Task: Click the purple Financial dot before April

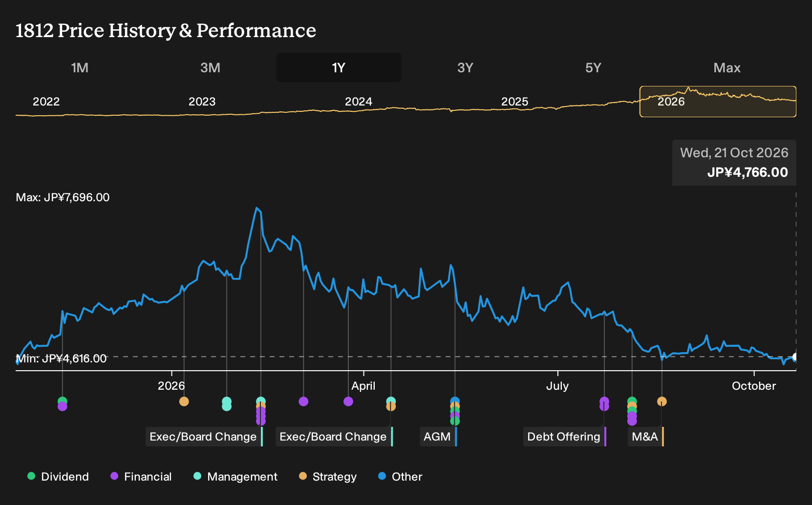Action: click(348, 401)
